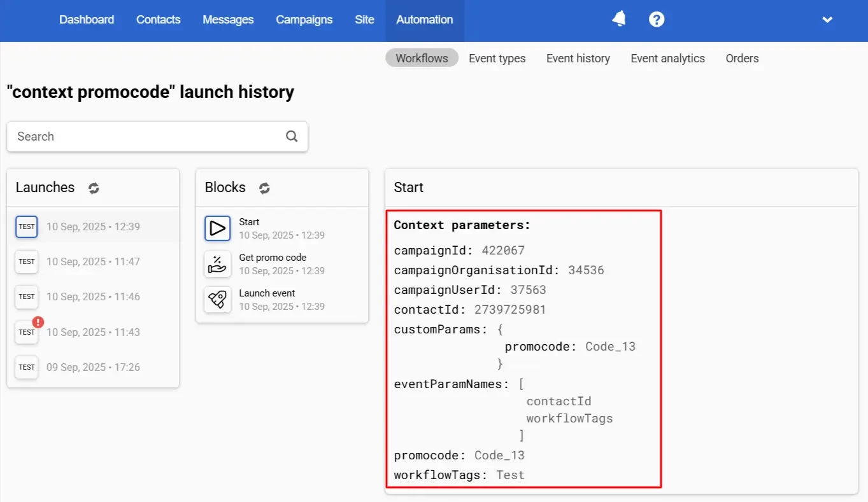Switch to the Event types tab
This screenshot has height=502, width=868.
(x=497, y=59)
